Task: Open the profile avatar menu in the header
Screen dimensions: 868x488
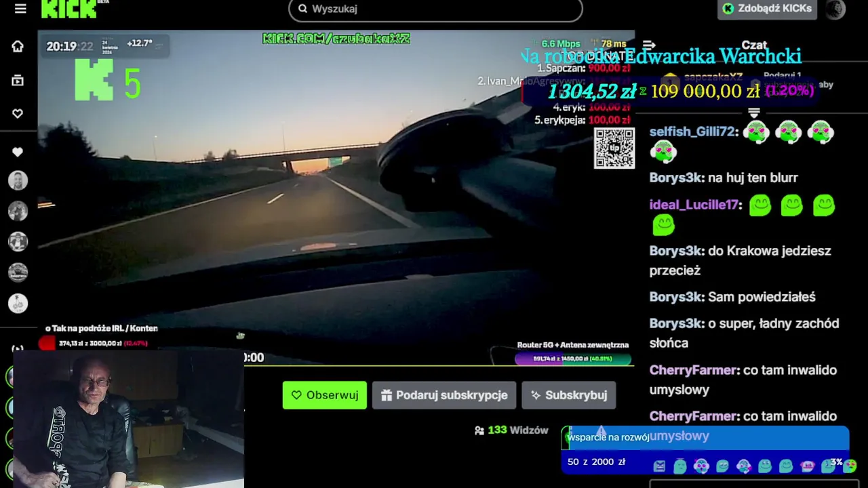Action: [x=835, y=9]
